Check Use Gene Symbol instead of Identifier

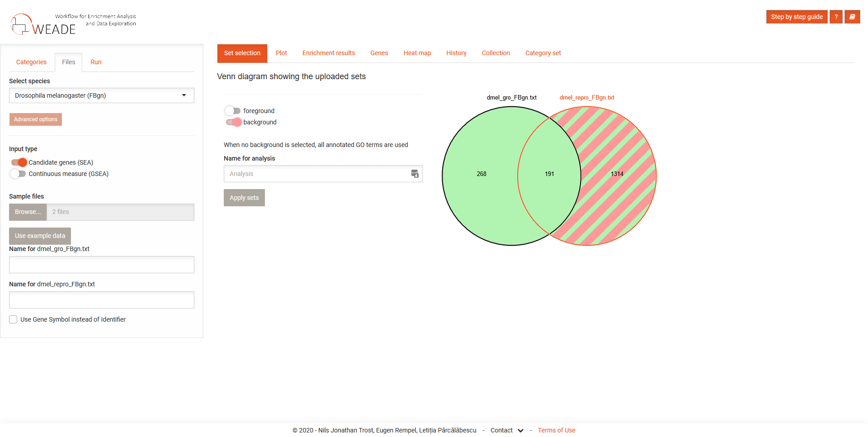[x=13, y=319]
